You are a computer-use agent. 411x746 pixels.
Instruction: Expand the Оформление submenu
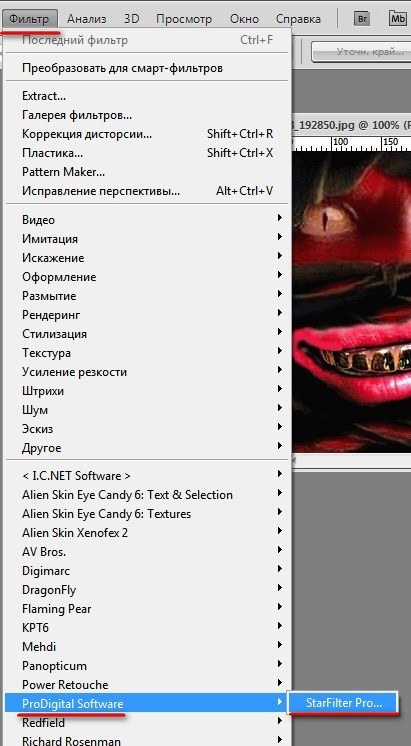(147, 276)
